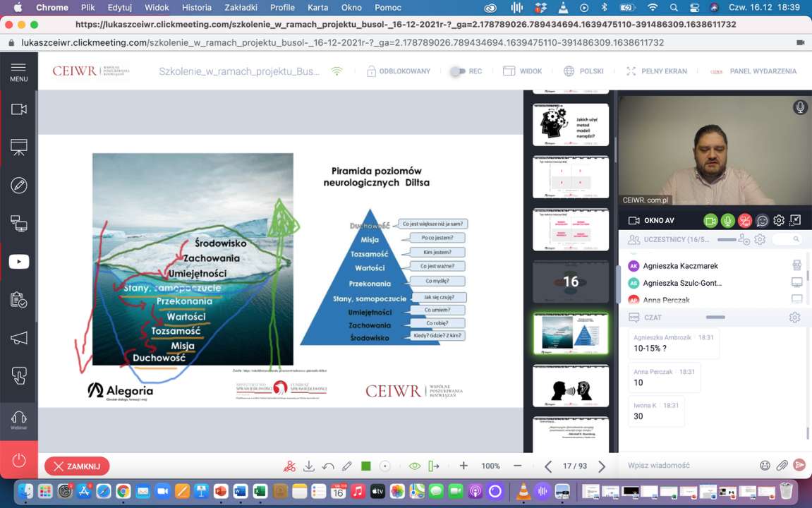Open screen sharing tool in left sidebar

19,224
